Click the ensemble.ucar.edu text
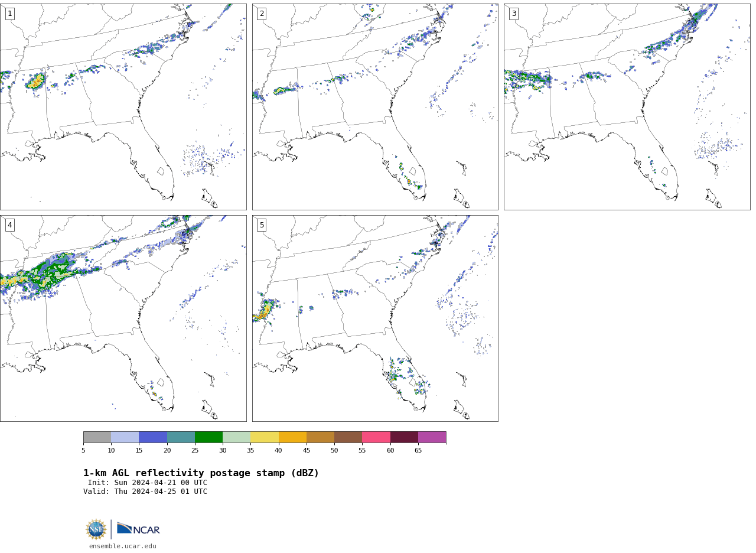This screenshot has height=553, width=756. (x=123, y=547)
